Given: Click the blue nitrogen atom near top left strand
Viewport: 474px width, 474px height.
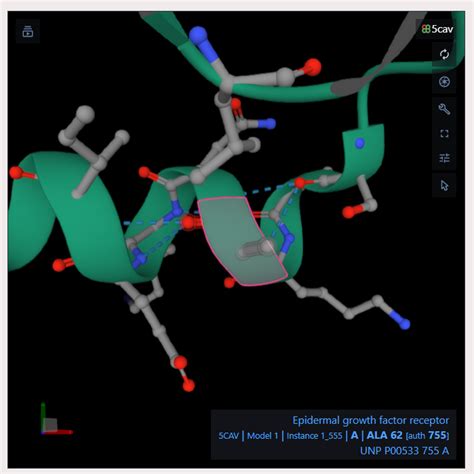Looking at the screenshot, I should pyautogui.click(x=198, y=35).
